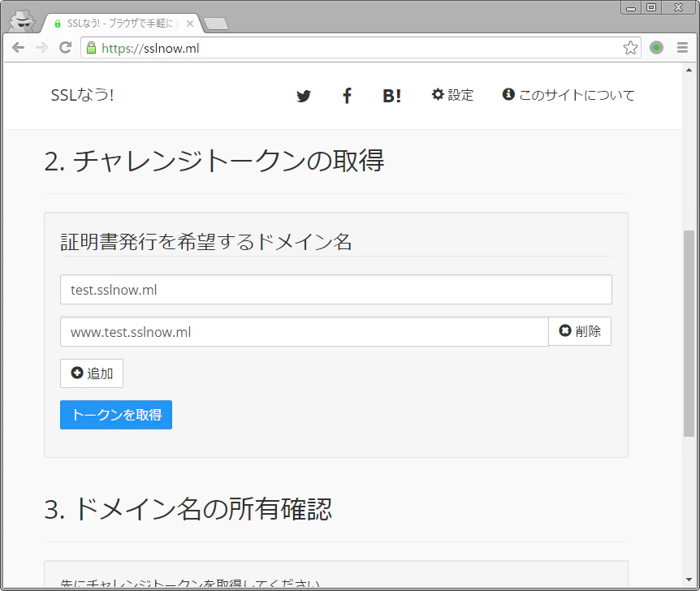Close the SSLなう! tab
The width and height of the screenshot is (700, 591).
(x=190, y=24)
